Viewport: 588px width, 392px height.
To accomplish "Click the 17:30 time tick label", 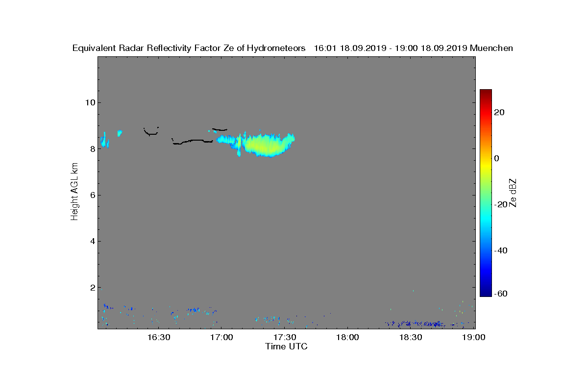I will coord(285,337).
